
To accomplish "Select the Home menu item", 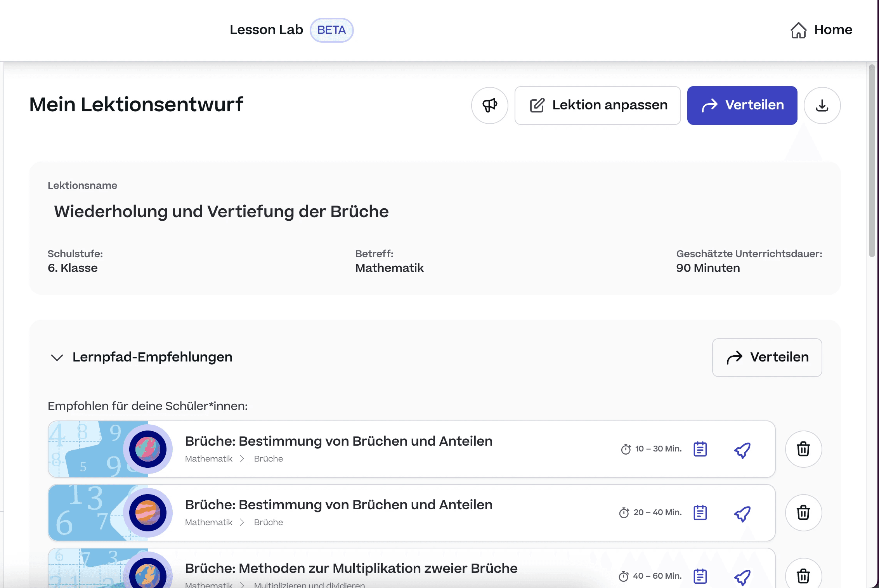I will coord(833,30).
